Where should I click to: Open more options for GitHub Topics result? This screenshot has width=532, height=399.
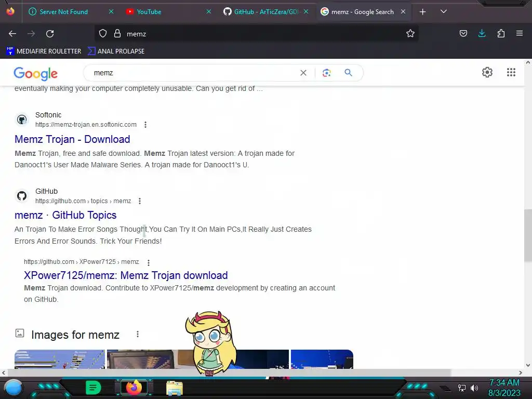pyautogui.click(x=139, y=201)
